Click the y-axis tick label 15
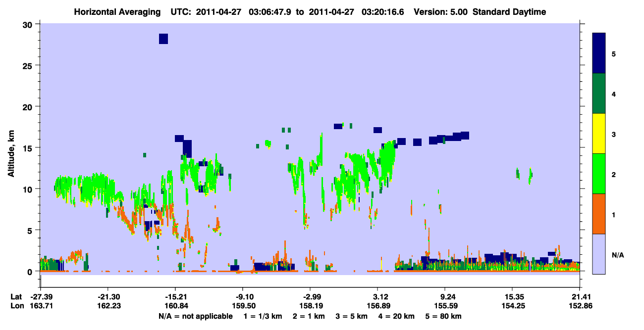Image resolution: width=644 pixels, height=330 pixels. 29,148
